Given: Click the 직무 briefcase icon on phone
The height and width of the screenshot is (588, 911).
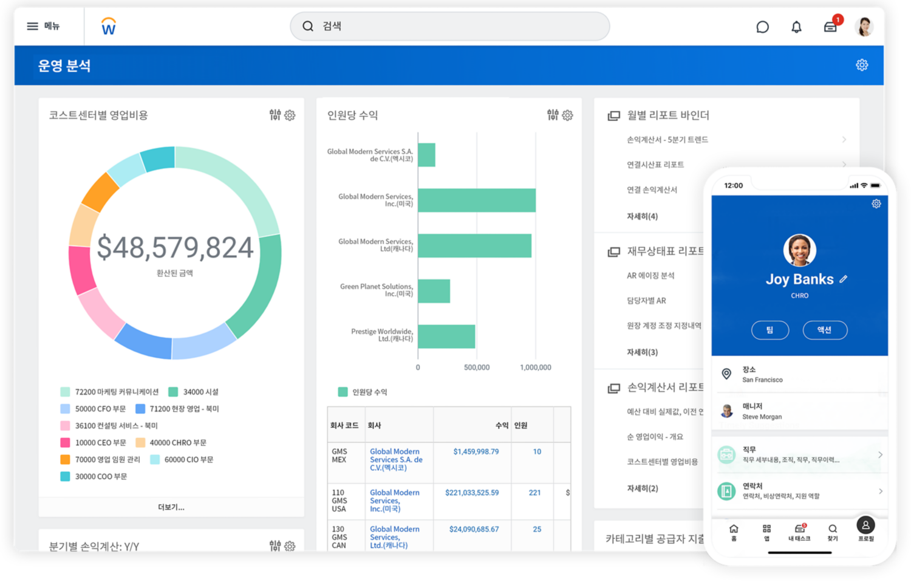Looking at the screenshot, I should tap(726, 454).
